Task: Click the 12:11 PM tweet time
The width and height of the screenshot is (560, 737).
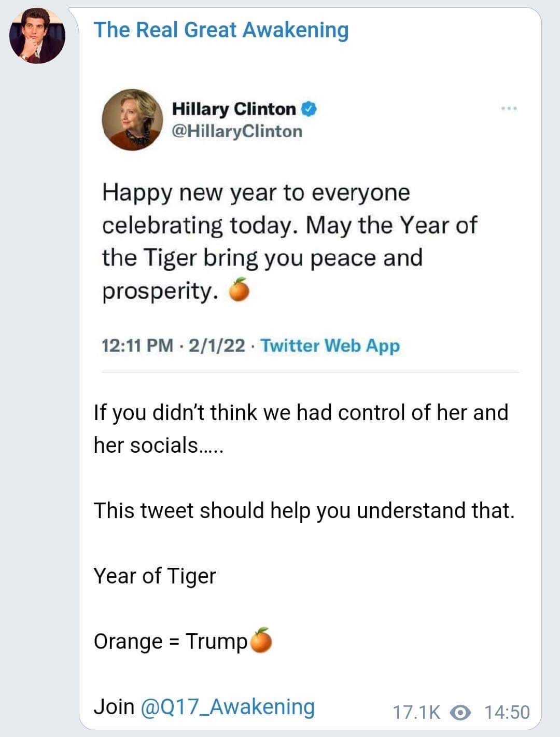Action: coord(137,345)
